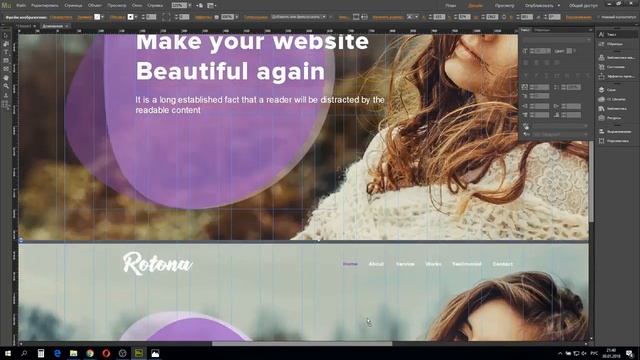Click the About nav link on the canvas
Image resolution: width=640 pixels, height=360 pixels.
click(x=376, y=264)
